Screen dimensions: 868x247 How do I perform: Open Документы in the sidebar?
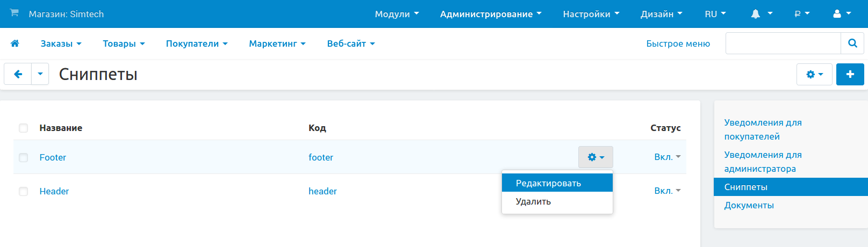coord(749,205)
